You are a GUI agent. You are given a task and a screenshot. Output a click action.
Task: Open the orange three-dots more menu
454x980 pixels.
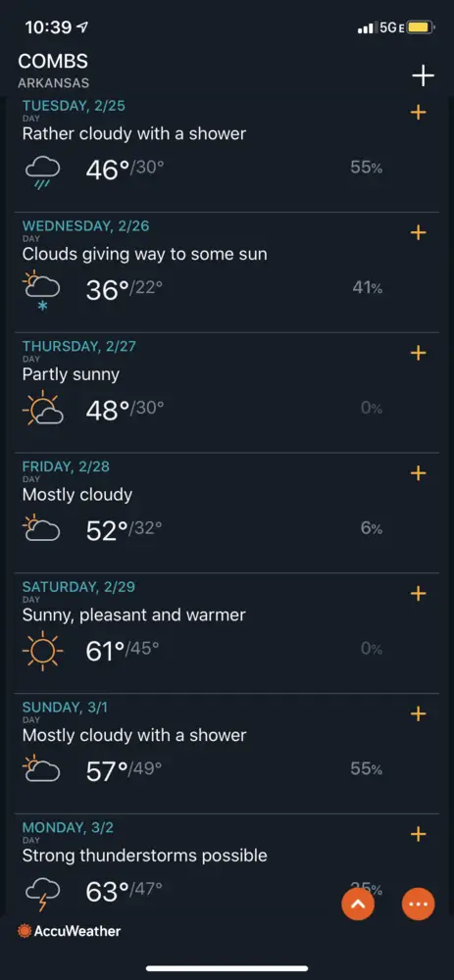pyautogui.click(x=418, y=904)
